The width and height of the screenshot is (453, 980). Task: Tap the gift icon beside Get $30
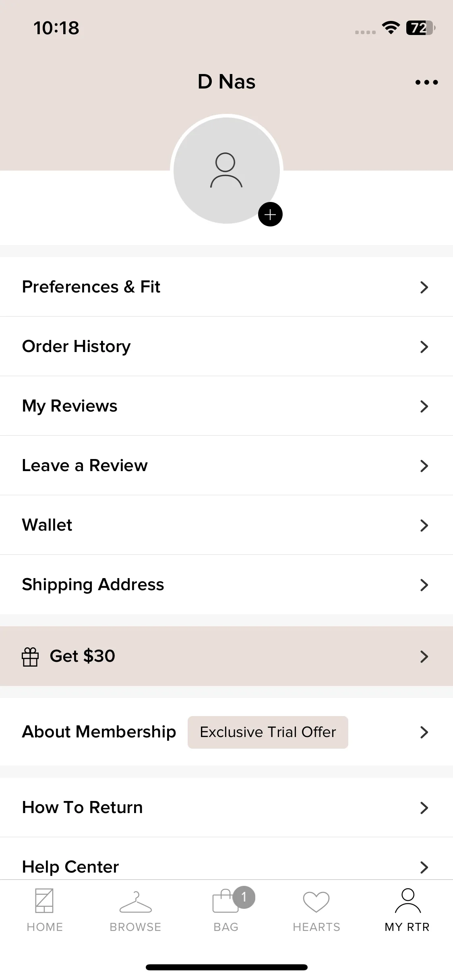pyautogui.click(x=30, y=657)
